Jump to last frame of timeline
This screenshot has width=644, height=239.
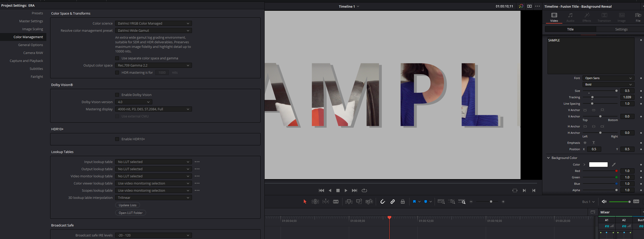pyautogui.click(x=355, y=190)
